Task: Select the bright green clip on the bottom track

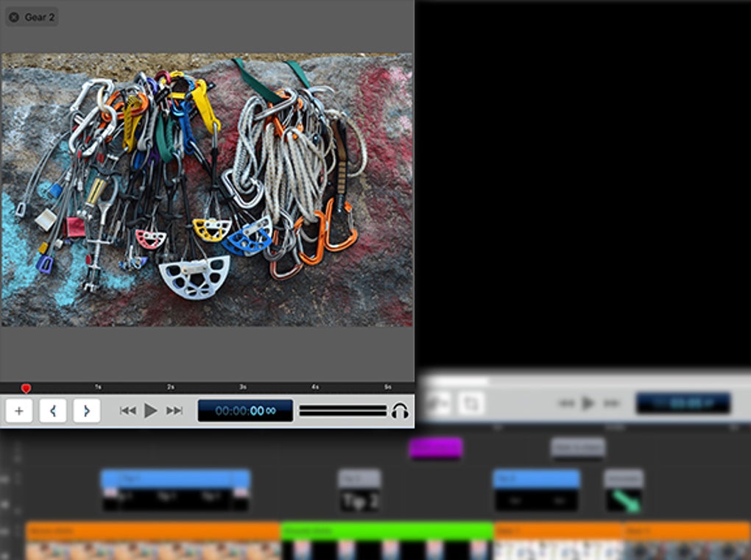Action: pyautogui.click(x=387, y=541)
